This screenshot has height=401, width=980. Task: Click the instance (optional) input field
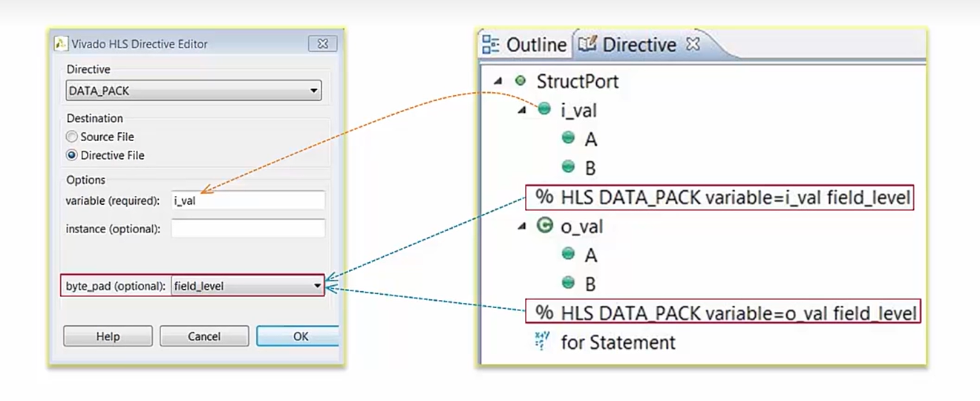point(248,229)
